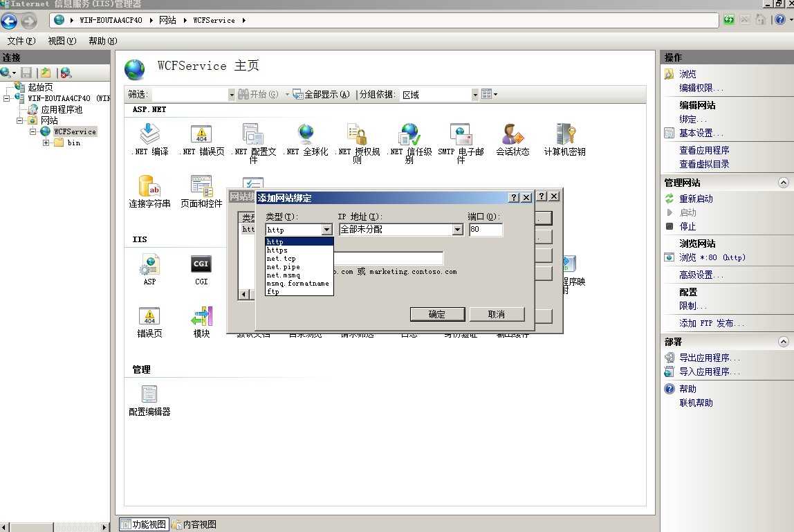
Task: Open the .NET 全球化 feature icon
Action: [306, 140]
